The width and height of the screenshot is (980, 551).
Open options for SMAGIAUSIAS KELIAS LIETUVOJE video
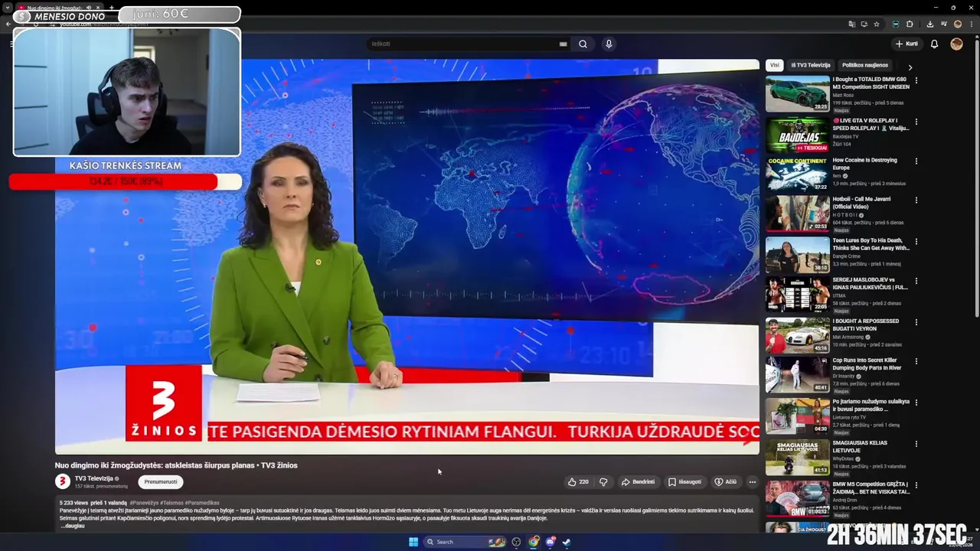[x=916, y=443]
